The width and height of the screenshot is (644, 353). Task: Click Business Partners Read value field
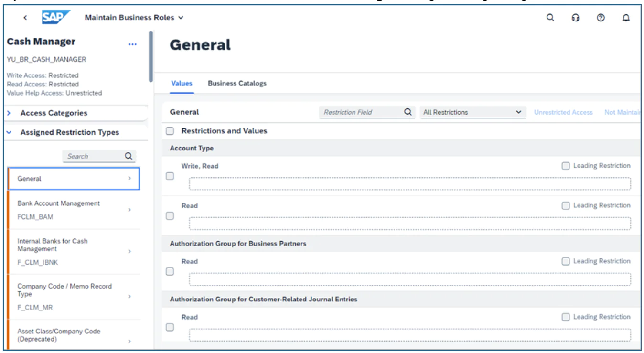(x=409, y=279)
